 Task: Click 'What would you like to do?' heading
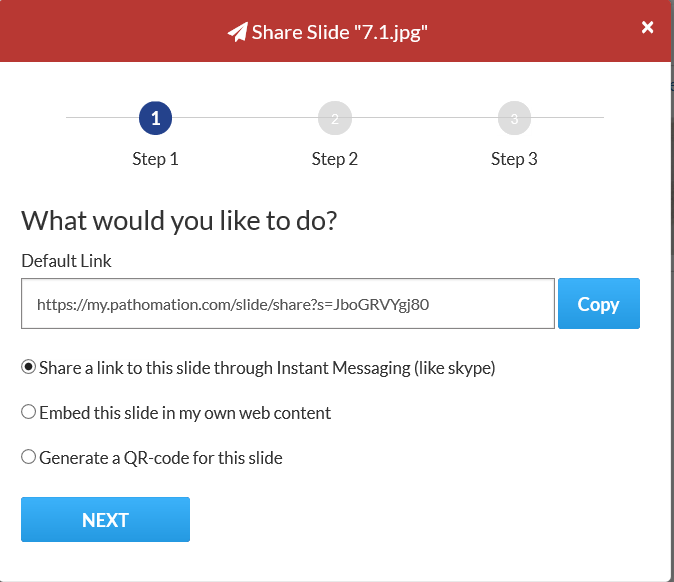(x=179, y=220)
